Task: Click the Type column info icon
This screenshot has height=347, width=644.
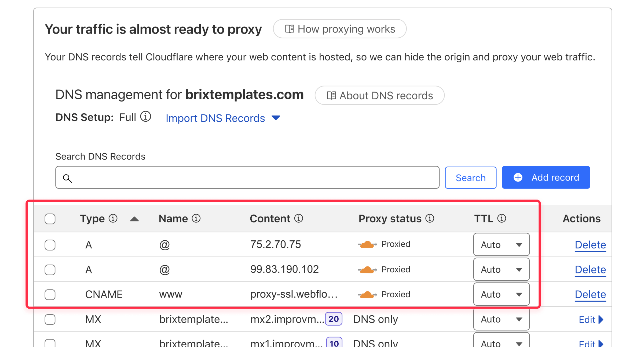Action: [x=113, y=218]
